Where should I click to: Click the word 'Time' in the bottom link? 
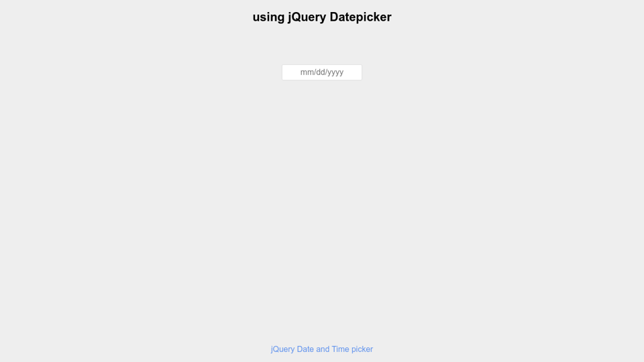[x=341, y=349]
